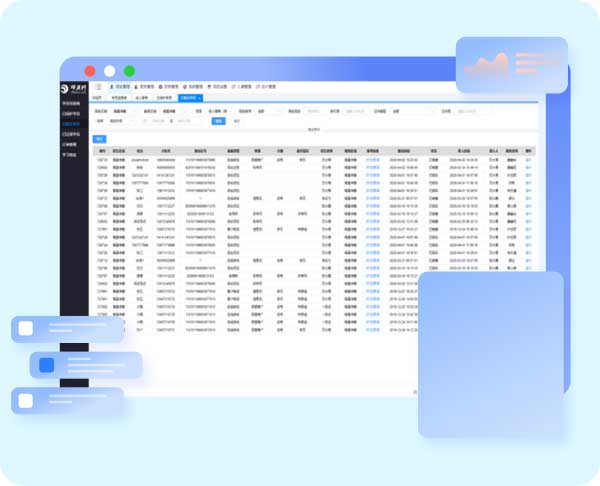Click the line chart card at the top right
600x486 pixels.
(511, 71)
